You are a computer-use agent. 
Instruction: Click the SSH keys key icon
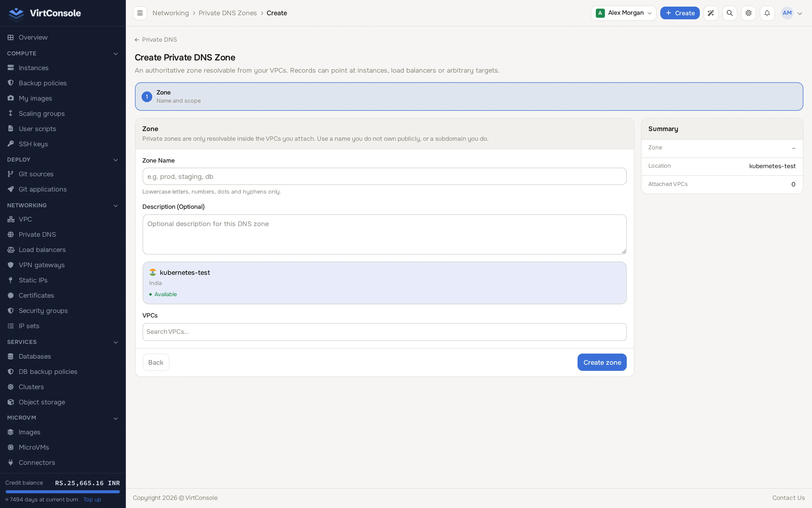point(11,144)
